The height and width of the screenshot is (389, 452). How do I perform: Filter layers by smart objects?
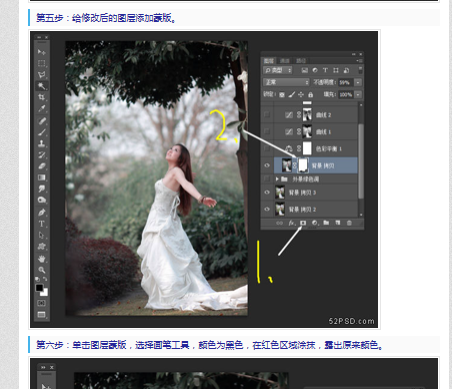[x=346, y=70]
